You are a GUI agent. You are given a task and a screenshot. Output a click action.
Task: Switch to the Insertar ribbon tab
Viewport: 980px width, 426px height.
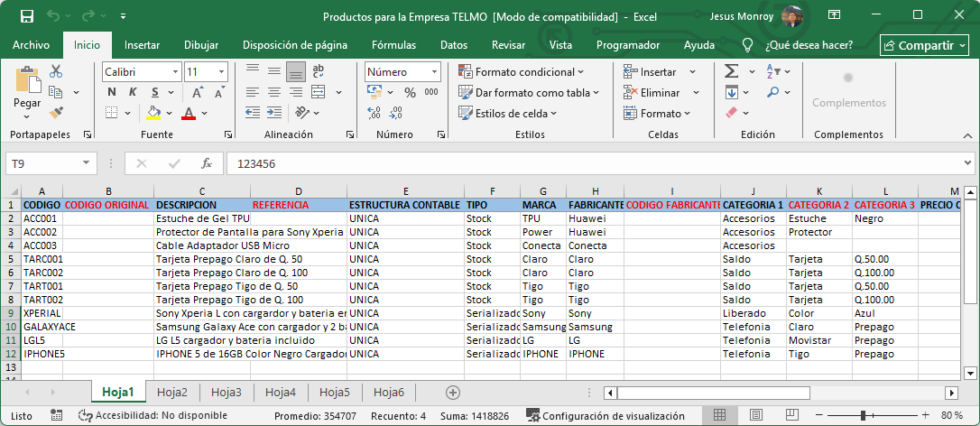142,45
